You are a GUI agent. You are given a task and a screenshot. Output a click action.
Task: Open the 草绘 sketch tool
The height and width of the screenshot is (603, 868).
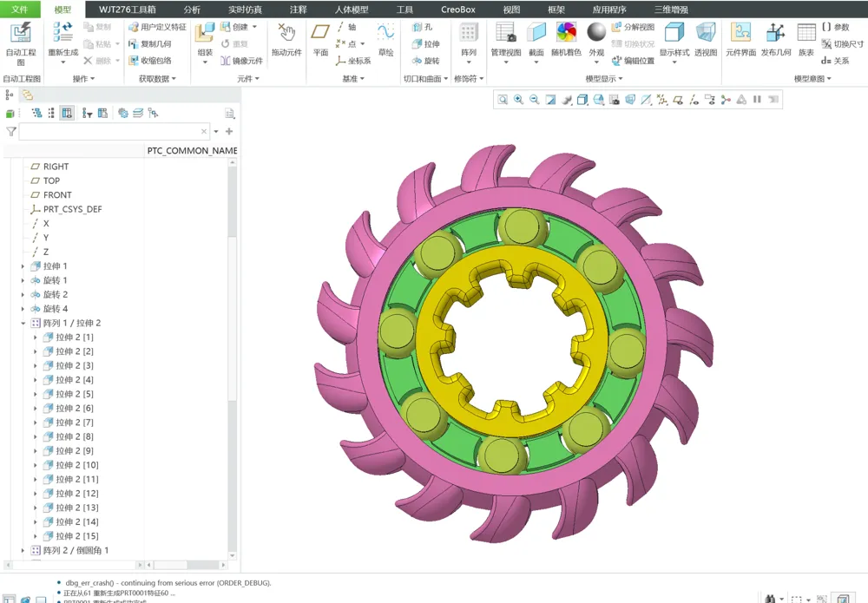tap(385, 40)
